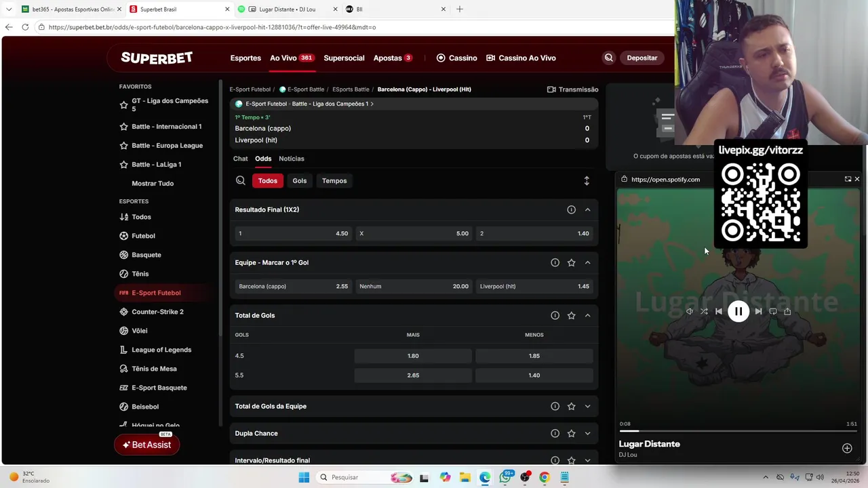868x488 pixels.
Task: Show info for Total de Gols da Equipe
Action: [x=555, y=406]
